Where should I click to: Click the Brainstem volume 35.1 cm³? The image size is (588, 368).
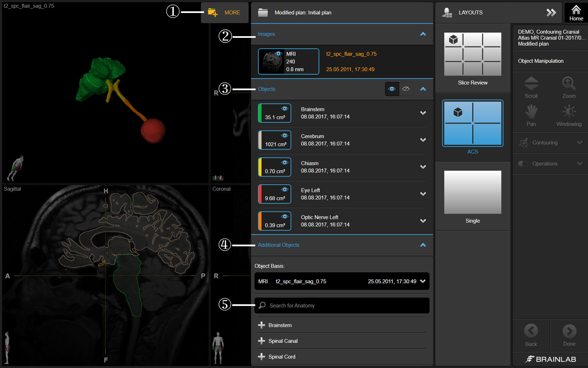point(275,117)
